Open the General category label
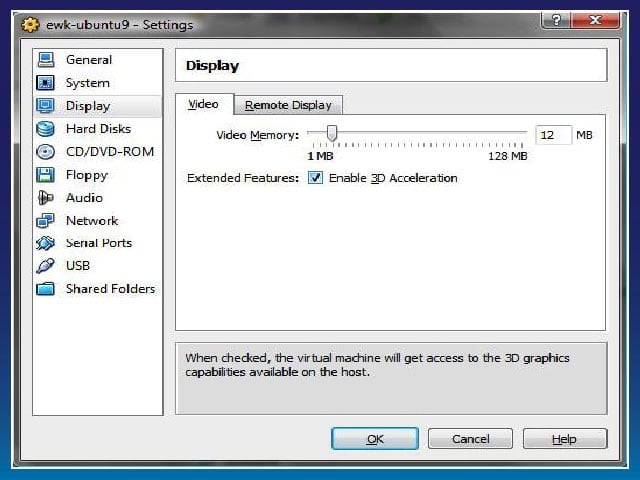Screen dimensions: 640x480 point(89,60)
